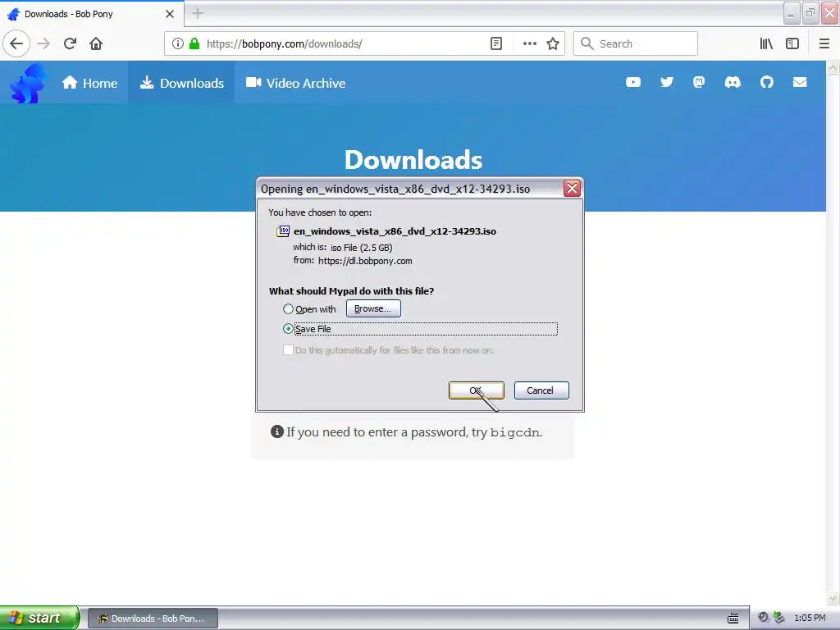Select the Downloads - Bob Pony browser tab

92,14
